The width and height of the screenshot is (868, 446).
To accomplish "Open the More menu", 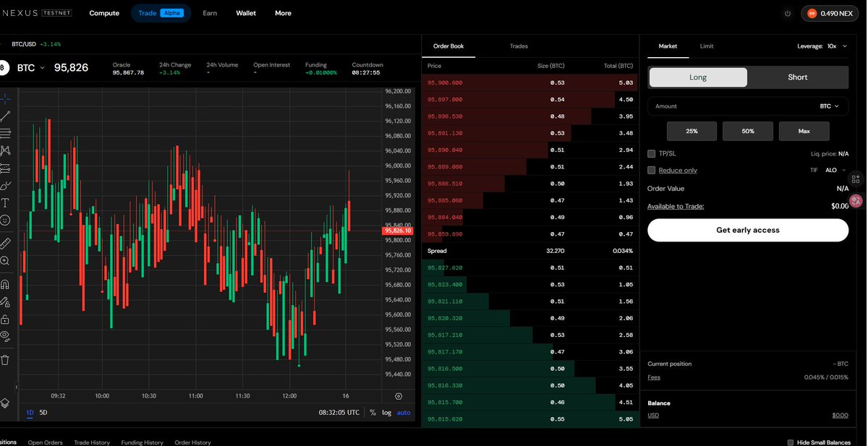I will pos(283,13).
